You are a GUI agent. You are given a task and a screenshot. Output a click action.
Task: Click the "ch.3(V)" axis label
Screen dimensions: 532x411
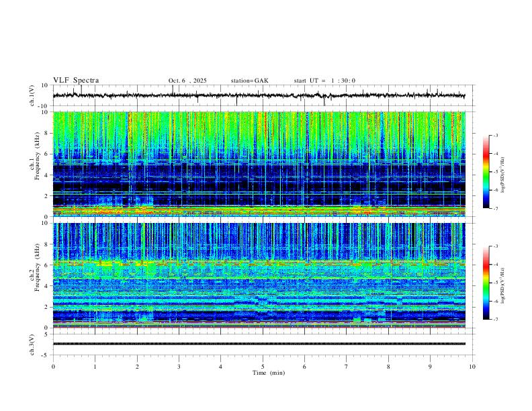pos(32,345)
